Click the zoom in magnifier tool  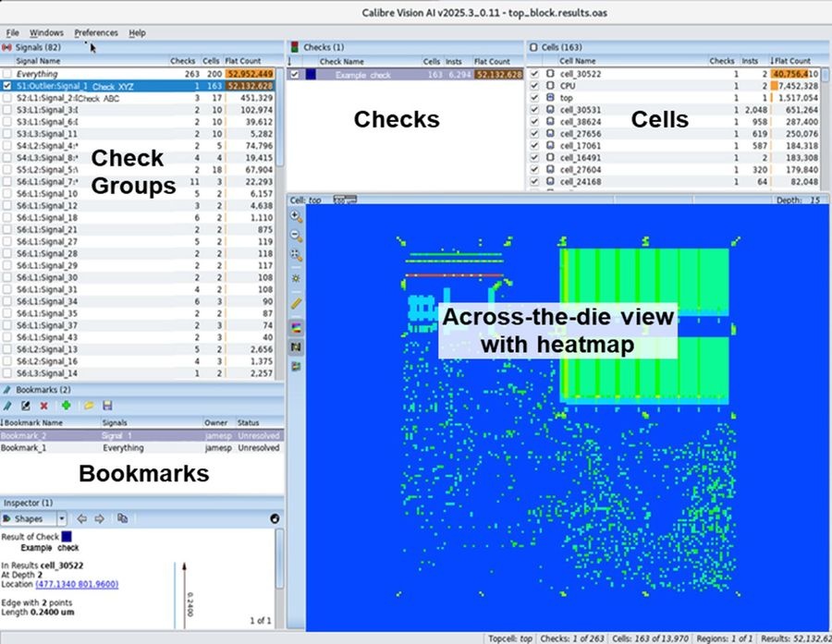point(296,216)
